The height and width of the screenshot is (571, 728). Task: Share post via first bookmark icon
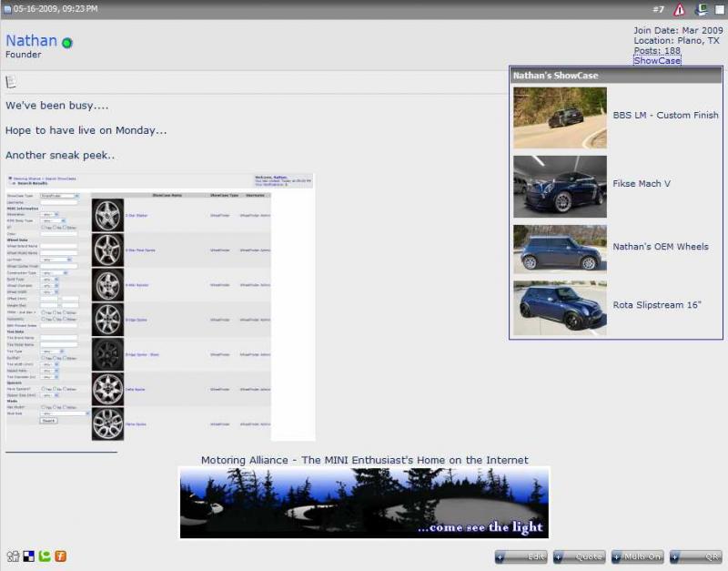tap(13, 556)
